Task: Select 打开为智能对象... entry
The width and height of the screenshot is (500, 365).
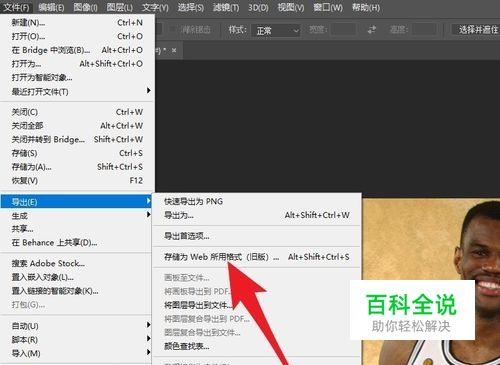Action: pyautogui.click(x=77, y=77)
